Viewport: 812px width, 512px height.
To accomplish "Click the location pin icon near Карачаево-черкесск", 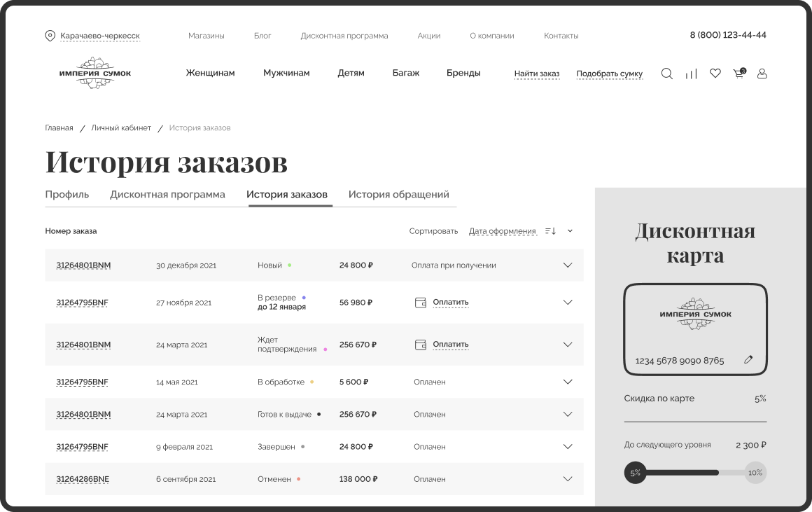I will pyautogui.click(x=50, y=36).
